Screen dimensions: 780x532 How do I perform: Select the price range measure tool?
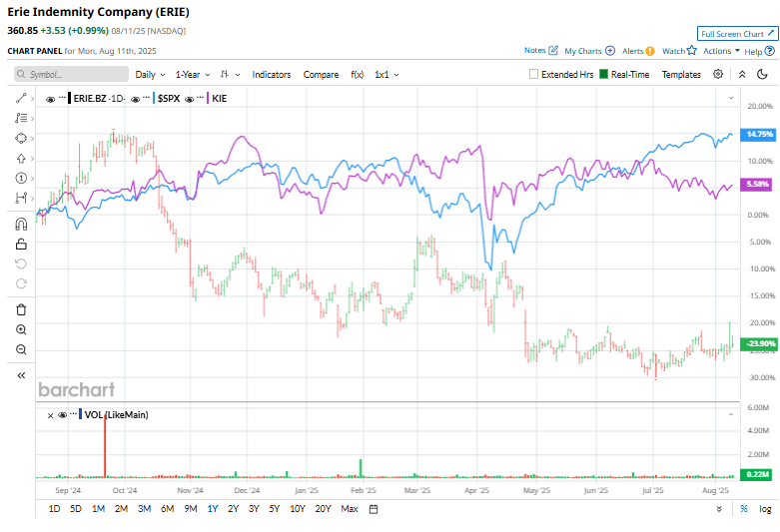pos(21,198)
